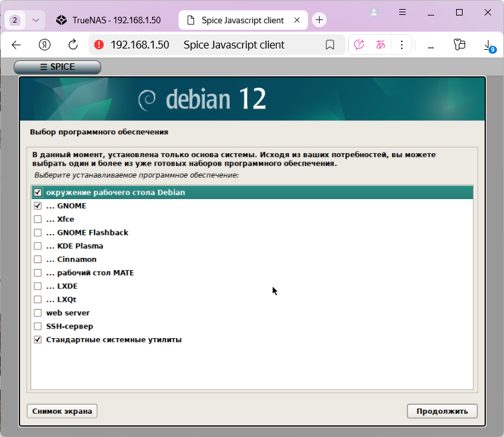504x437 pixels.
Task: Click the 'Выбор программного обеспечения' heading
Action: coord(99,132)
